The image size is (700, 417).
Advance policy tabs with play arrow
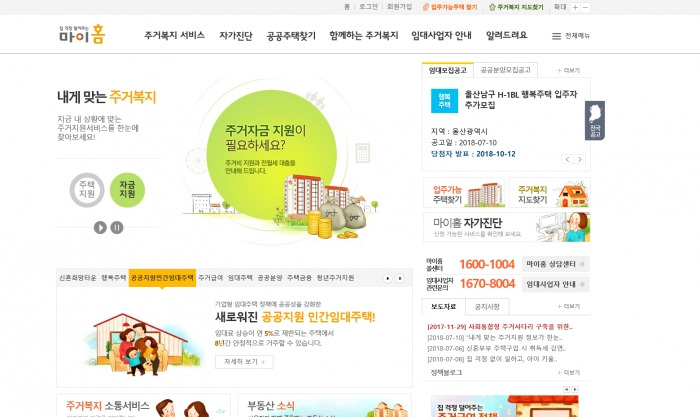click(388, 278)
